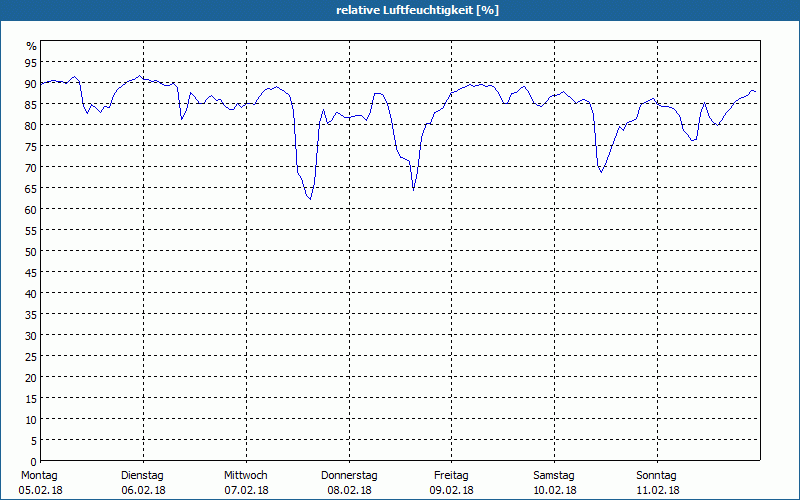Select the 'Sonntag' day label
800x500 pixels.
656,475
